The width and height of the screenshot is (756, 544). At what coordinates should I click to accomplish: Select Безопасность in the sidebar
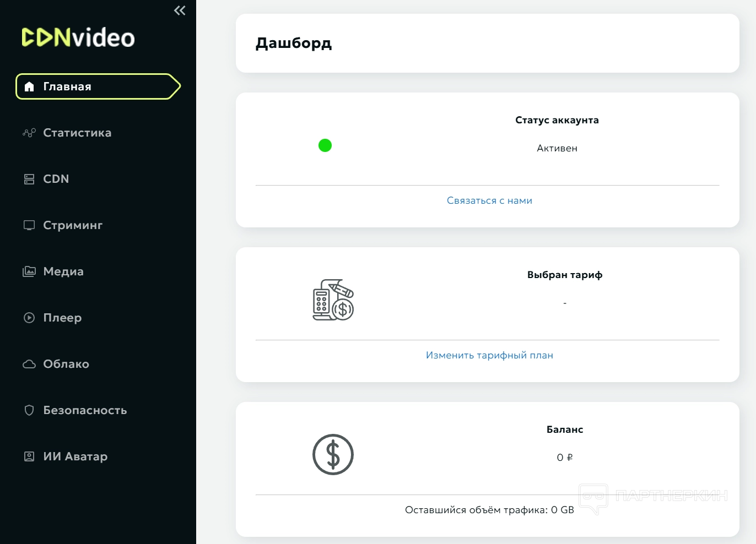(85, 410)
